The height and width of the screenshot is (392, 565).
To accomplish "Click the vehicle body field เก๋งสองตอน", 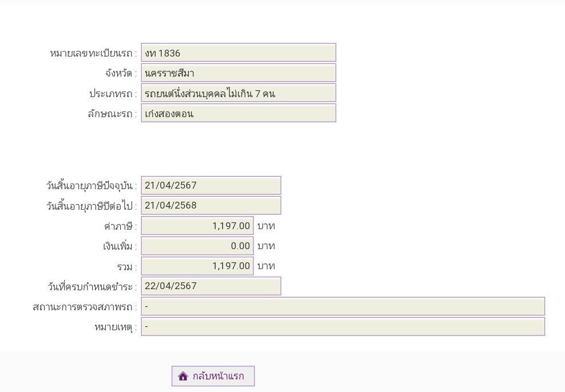I will (238, 113).
